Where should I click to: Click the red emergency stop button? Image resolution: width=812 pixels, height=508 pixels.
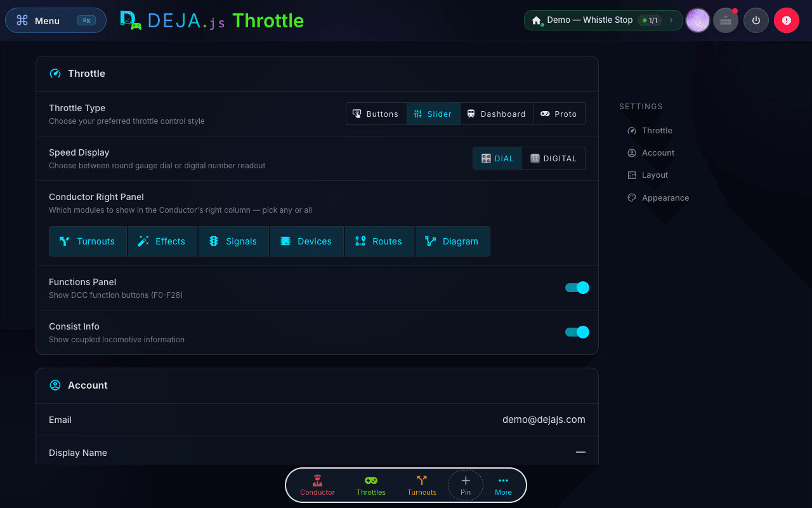click(x=787, y=20)
